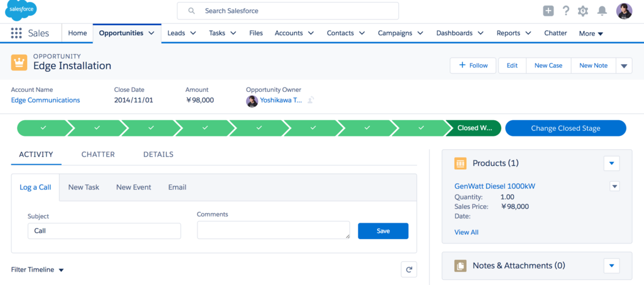Click the Close Date value 2014/11/01
Image resolution: width=644 pixels, height=285 pixels.
click(133, 100)
